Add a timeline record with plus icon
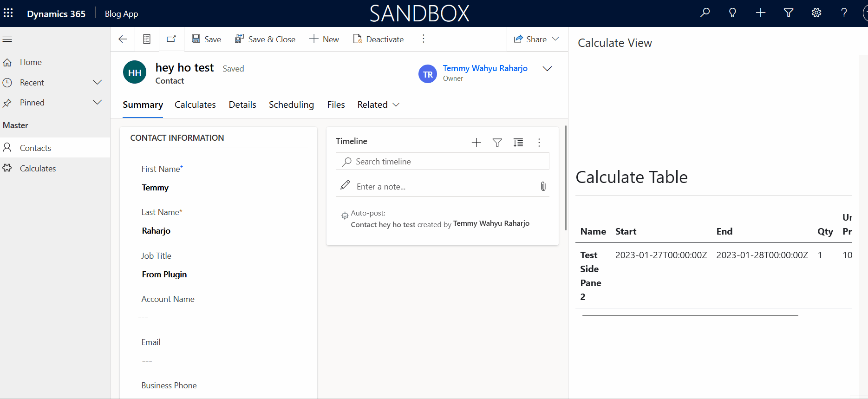The width and height of the screenshot is (868, 399). click(476, 143)
